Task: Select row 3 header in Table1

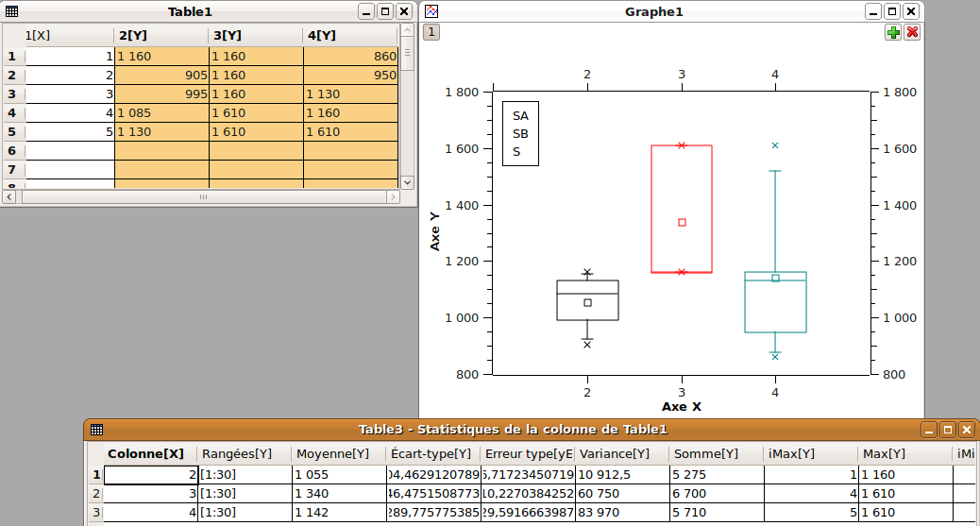Action: coord(12,93)
